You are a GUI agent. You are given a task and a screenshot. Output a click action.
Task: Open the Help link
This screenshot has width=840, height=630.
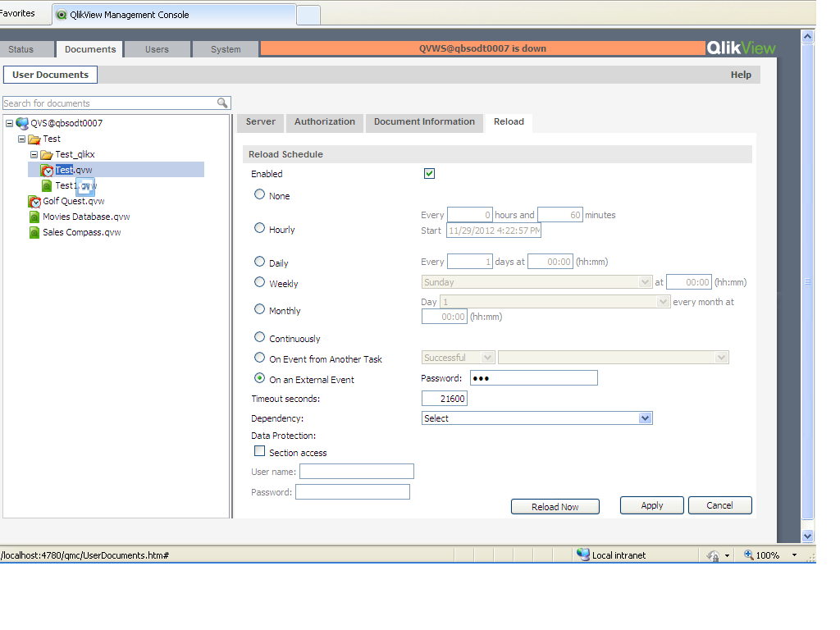741,75
